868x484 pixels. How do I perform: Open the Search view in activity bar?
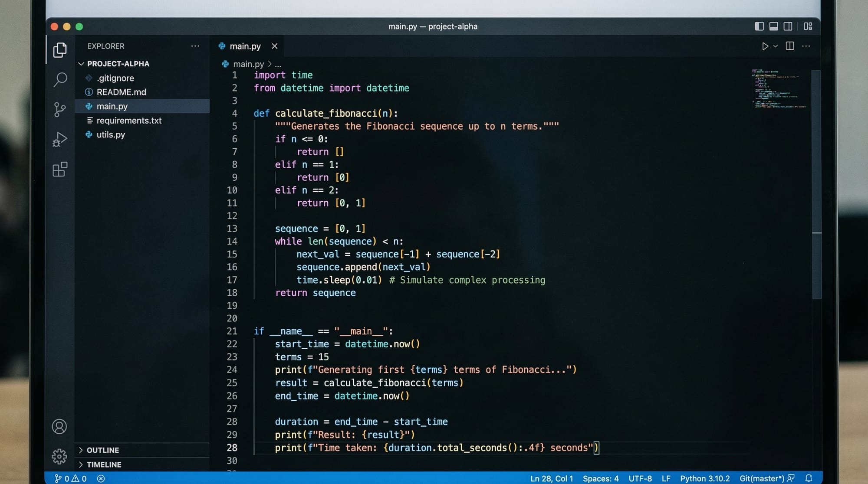60,79
